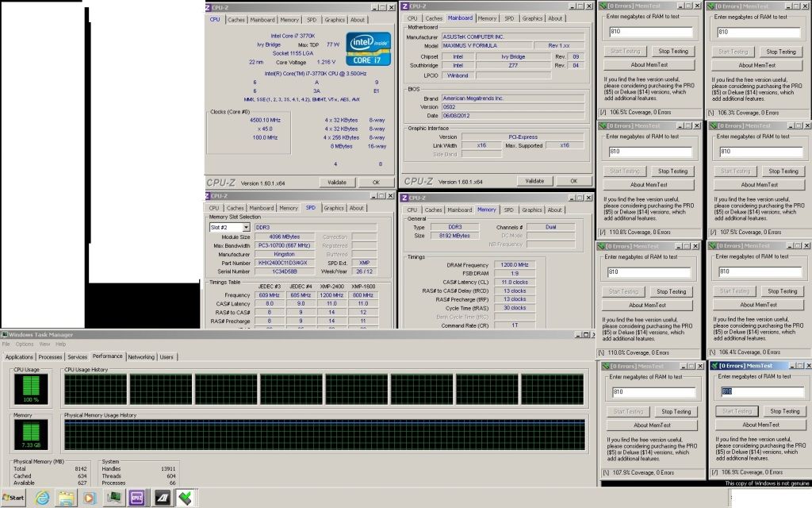The height and width of the screenshot is (508, 812).
Task: Click OK in the CPU-Z mainboard window
Action: pyautogui.click(x=573, y=181)
